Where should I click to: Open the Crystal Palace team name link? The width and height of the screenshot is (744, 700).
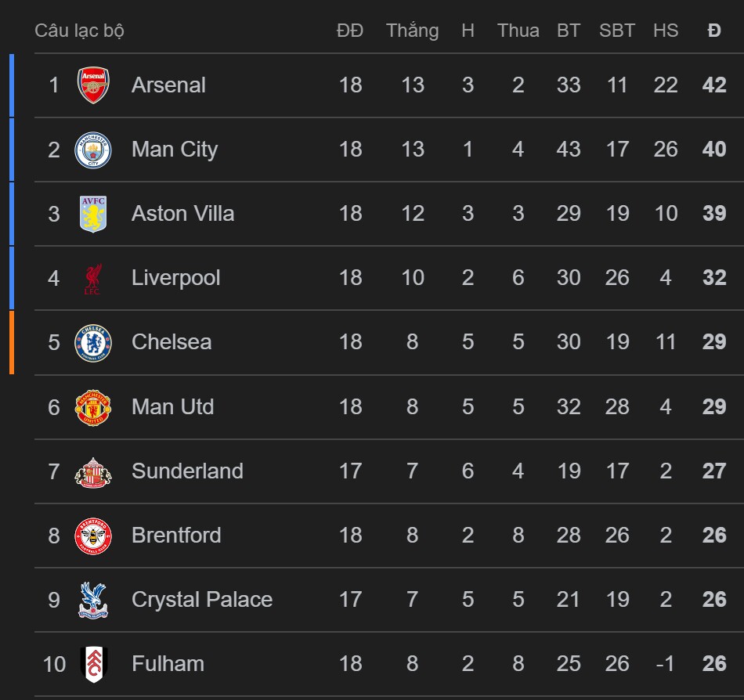tap(202, 600)
